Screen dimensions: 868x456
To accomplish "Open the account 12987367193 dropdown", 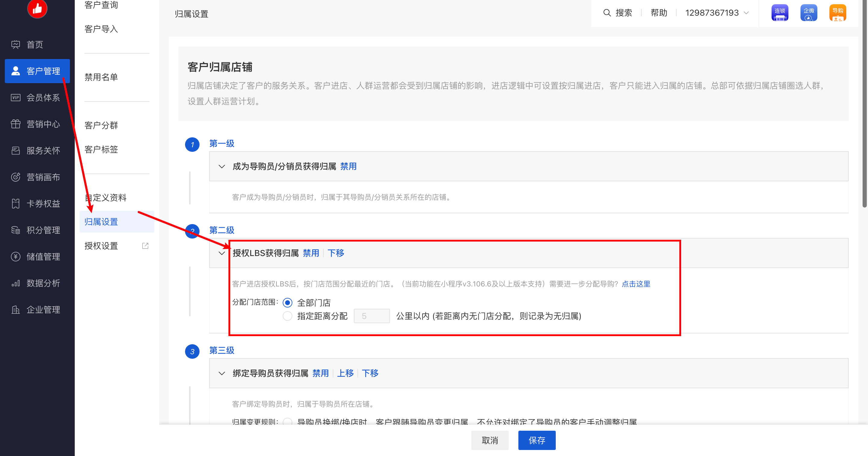I will [717, 13].
